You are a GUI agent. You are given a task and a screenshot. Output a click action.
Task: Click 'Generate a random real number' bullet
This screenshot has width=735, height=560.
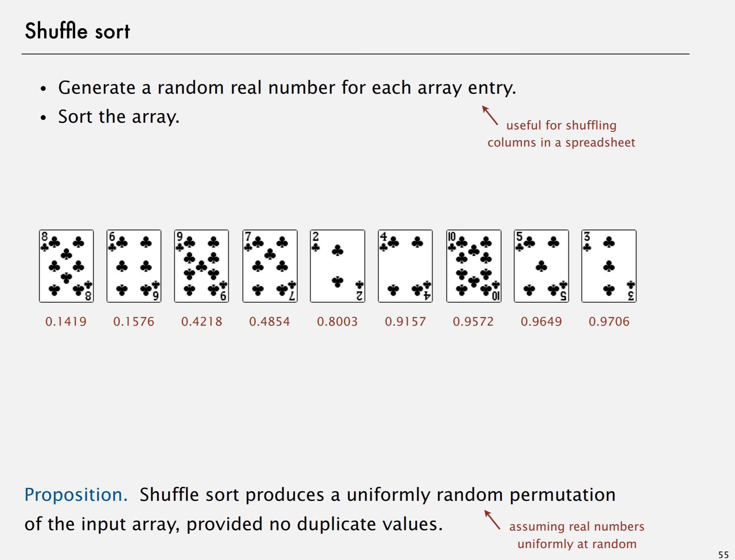pos(287,88)
